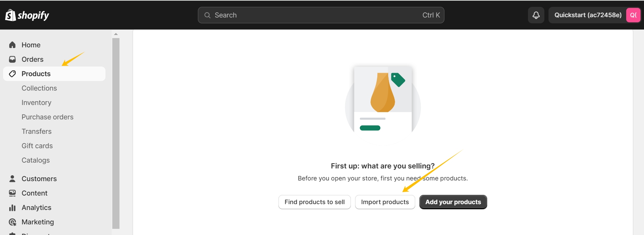Click Import products button

[x=385, y=202]
